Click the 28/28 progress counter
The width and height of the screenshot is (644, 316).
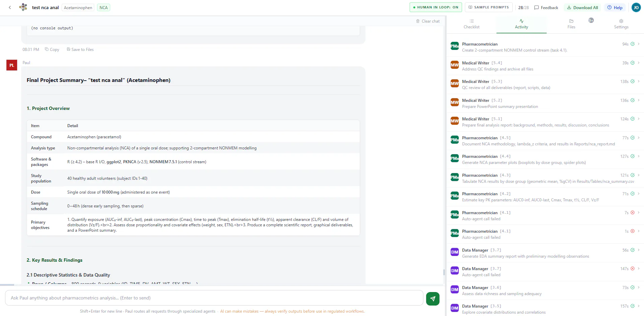pyautogui.click(x=523, y=7)
